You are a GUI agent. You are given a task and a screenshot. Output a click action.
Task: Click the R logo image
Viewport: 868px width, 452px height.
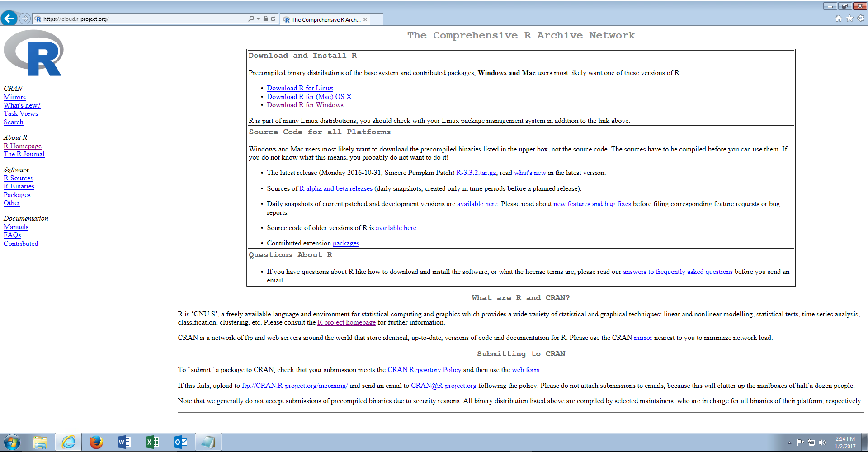(33, 53)
